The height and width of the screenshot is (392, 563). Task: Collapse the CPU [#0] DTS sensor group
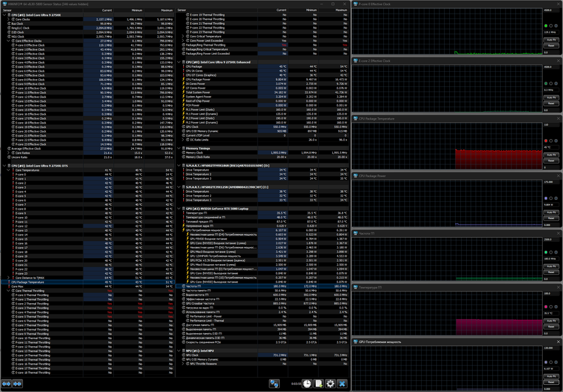[x=5, y=166]
